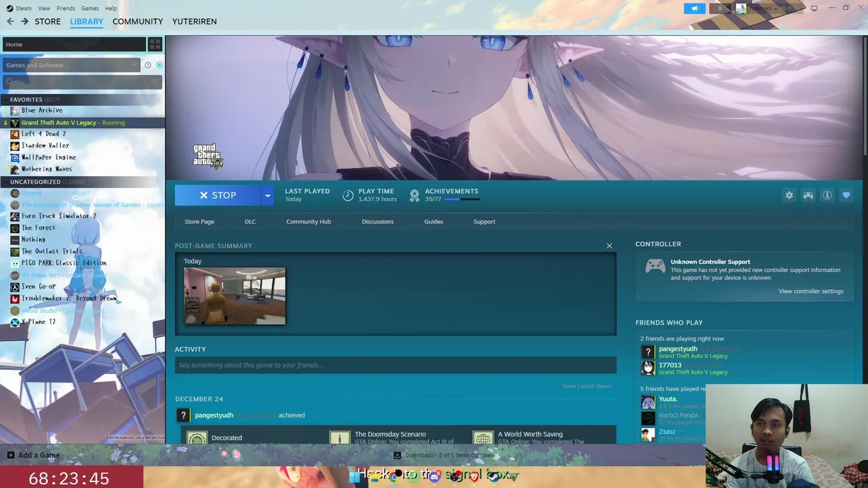Open the Support link
868x488 pixels.
pyautogui.click(x=484, y=222)
